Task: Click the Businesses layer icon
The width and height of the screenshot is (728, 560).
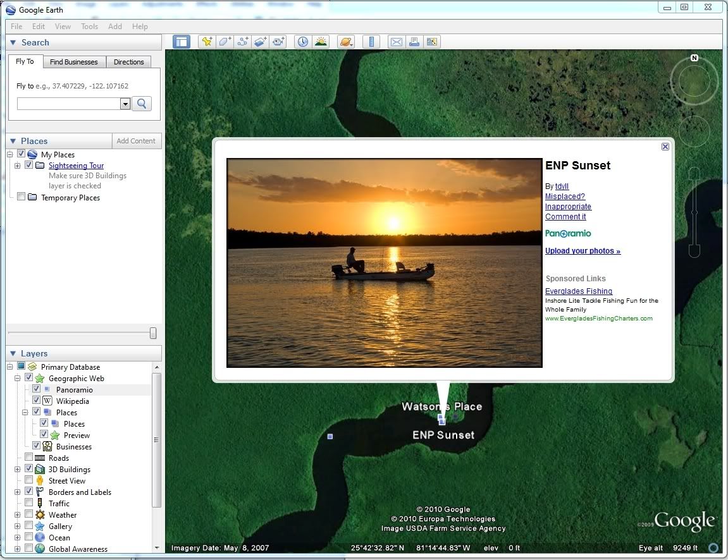Action: click(47, 446)
